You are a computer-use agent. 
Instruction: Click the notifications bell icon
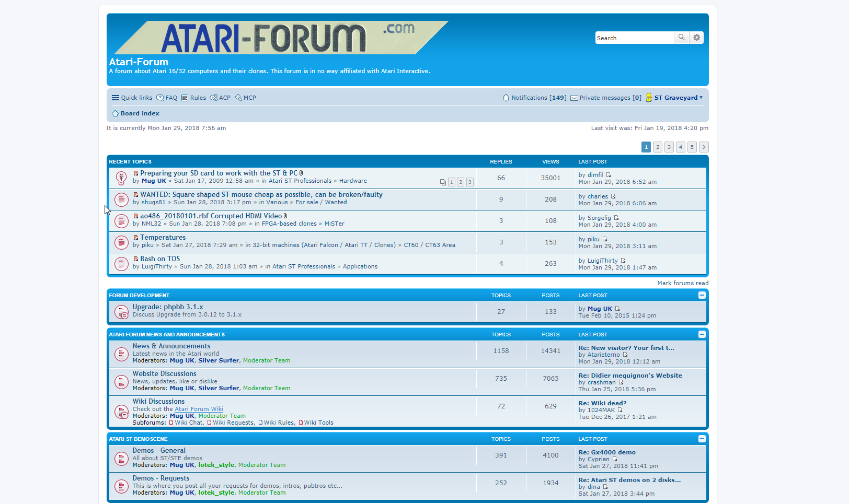click(506, 98)
